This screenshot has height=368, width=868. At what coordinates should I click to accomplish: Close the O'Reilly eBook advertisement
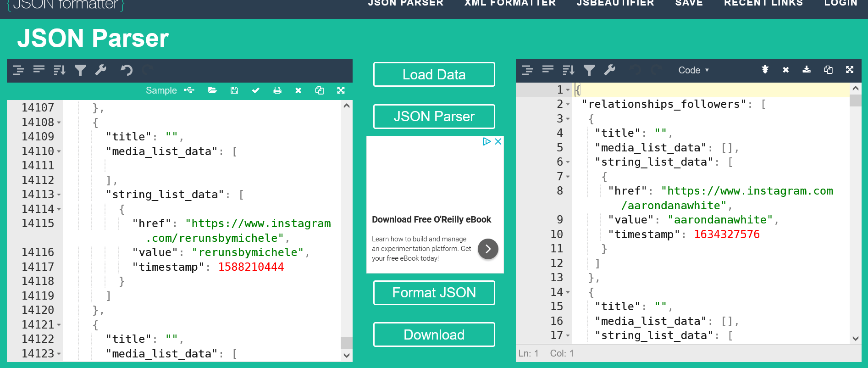point(498,141)
